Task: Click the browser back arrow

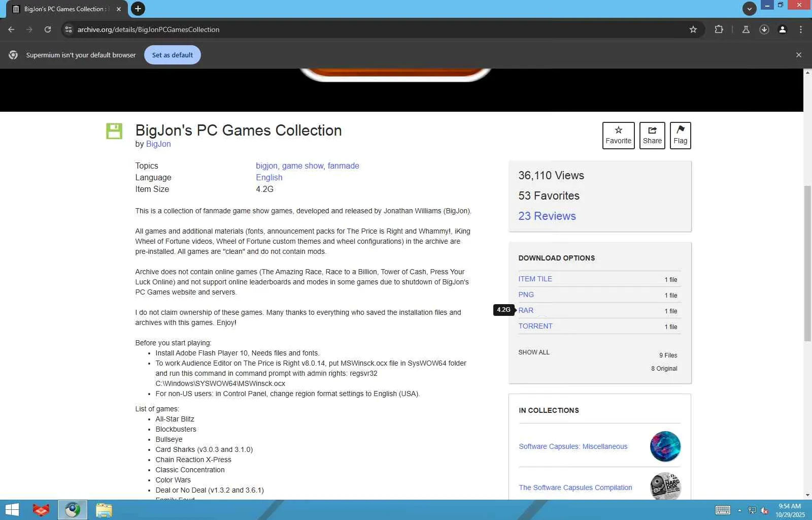Action: tap(11, 29)
